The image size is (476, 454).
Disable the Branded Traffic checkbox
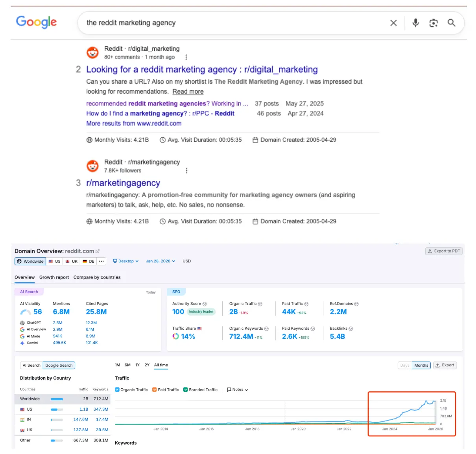(186, 389)
